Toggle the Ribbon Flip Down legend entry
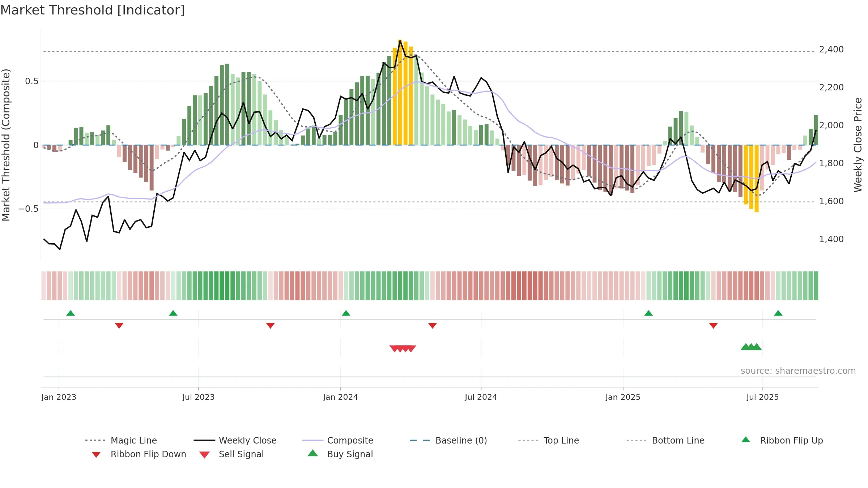This screenshot has height=488, width=868. click(139, 454)
